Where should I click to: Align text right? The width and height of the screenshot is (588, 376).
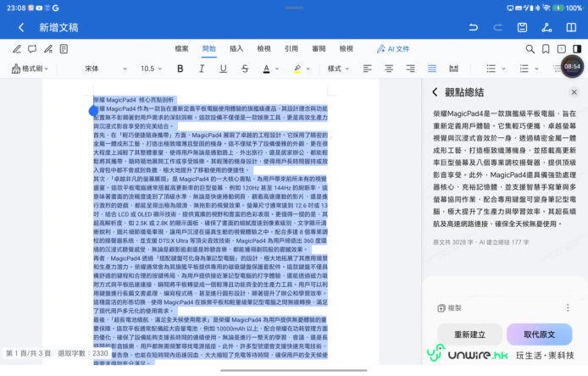411,69
